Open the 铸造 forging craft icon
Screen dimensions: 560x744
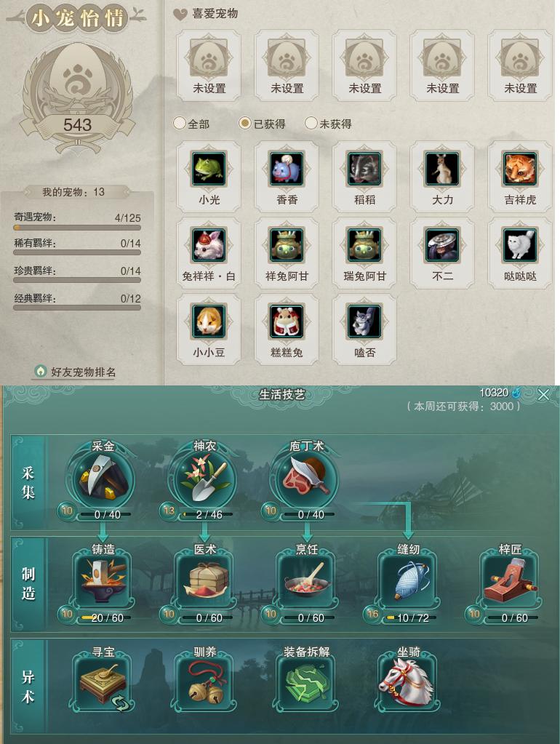[x=103, y=581]
